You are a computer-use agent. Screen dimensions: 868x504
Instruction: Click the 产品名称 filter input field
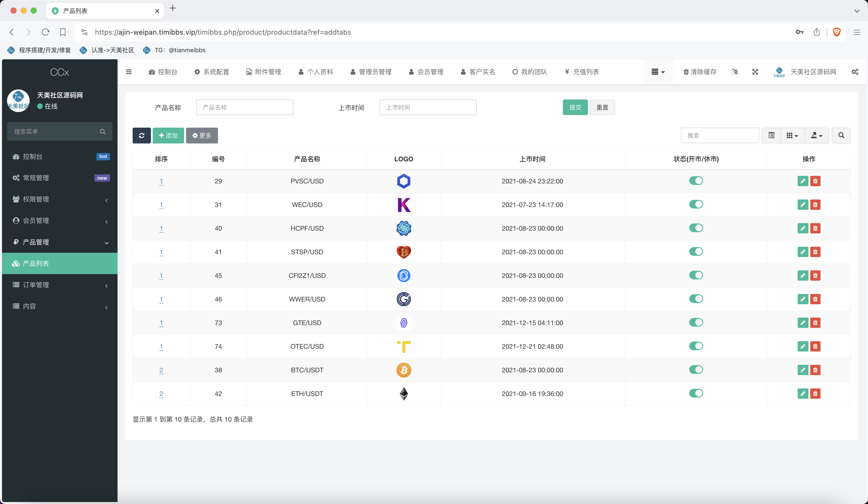click(x=245, y=107)
